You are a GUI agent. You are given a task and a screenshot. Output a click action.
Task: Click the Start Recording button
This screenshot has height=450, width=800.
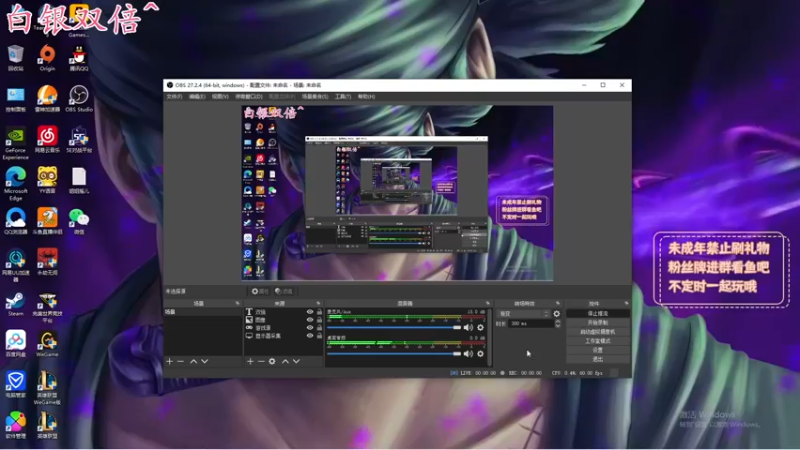[597, 323]
